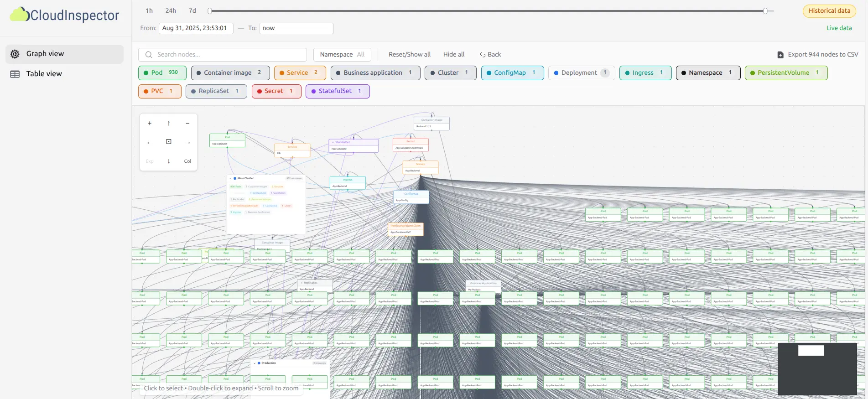Viewport: 868px width, 399px height.
Task: Click the time slider right handle
Action: tap(765, 11)
